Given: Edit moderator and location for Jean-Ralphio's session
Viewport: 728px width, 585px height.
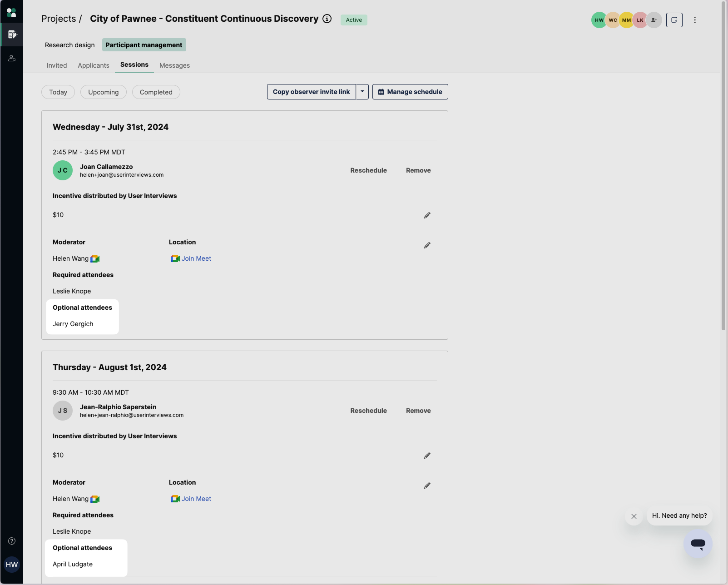Looking at the screenshot, I should (x=427, y=486).
